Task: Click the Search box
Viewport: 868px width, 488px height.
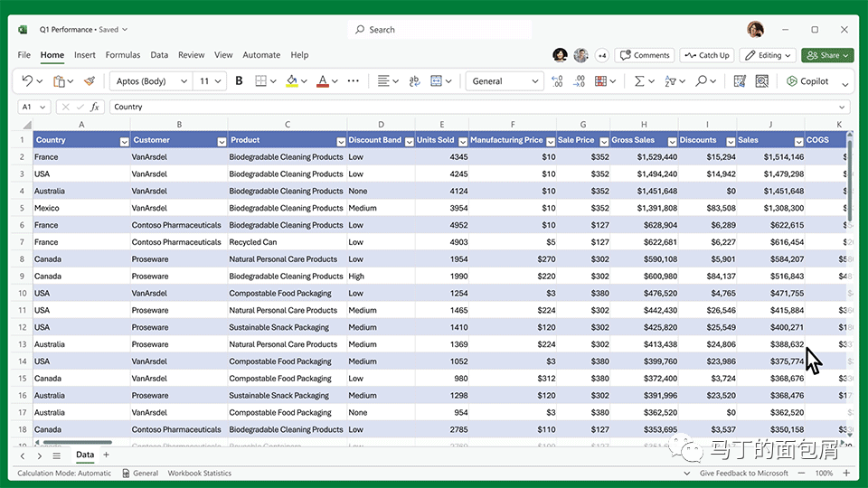Action: click(440, 29)
